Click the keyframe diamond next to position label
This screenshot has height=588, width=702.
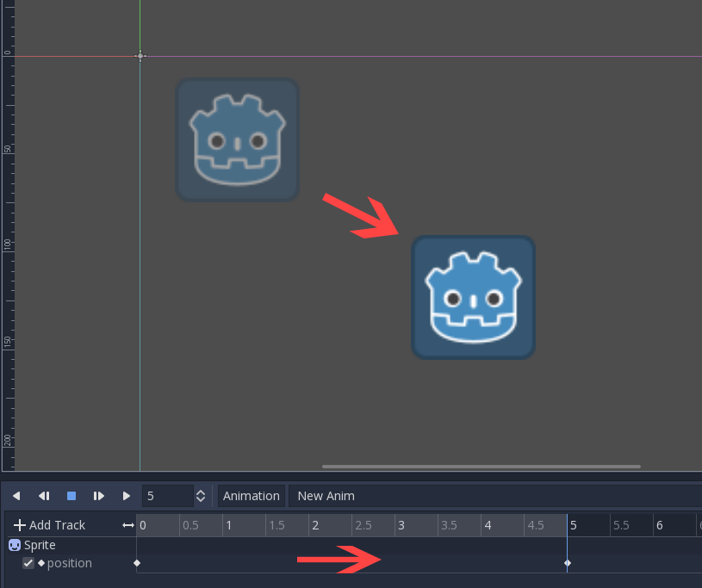point(40,563)
